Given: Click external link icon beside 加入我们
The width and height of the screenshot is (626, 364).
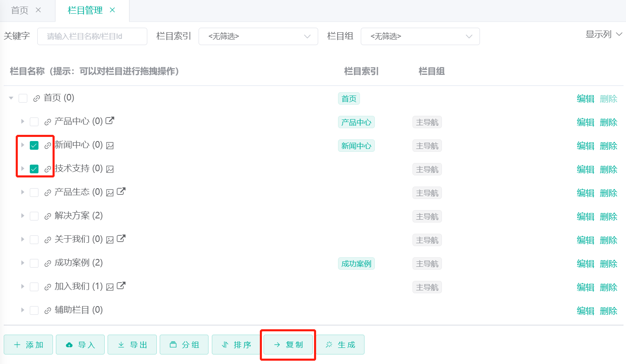Looking at the screenshot, I should click(121, 286).
